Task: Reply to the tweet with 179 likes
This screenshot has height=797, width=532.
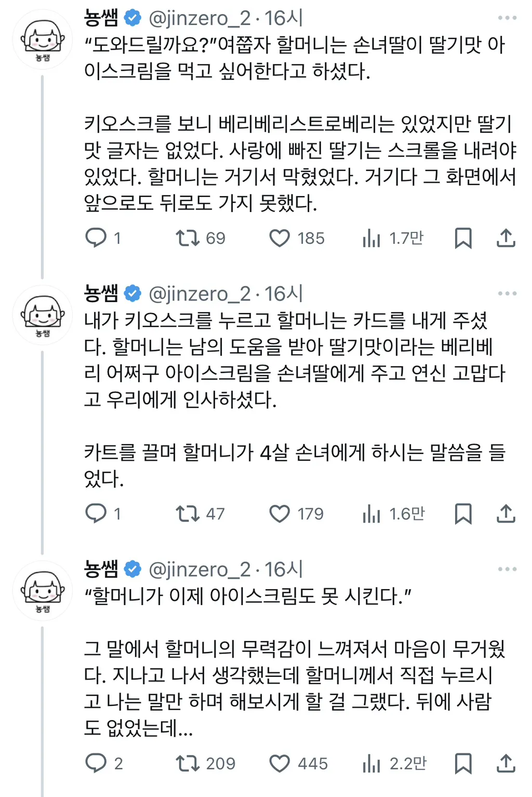Action: tap(96, 514)
